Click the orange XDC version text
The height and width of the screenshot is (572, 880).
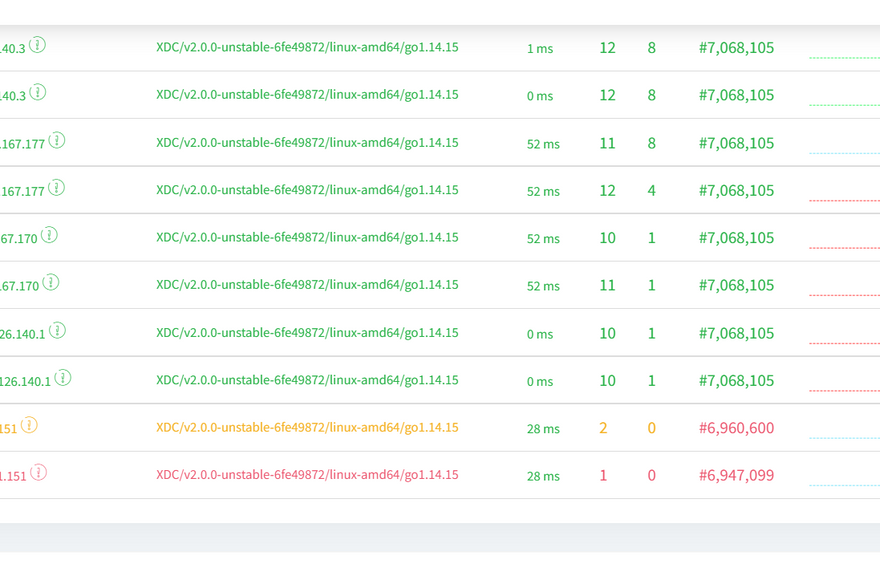[x=307, y=427]
